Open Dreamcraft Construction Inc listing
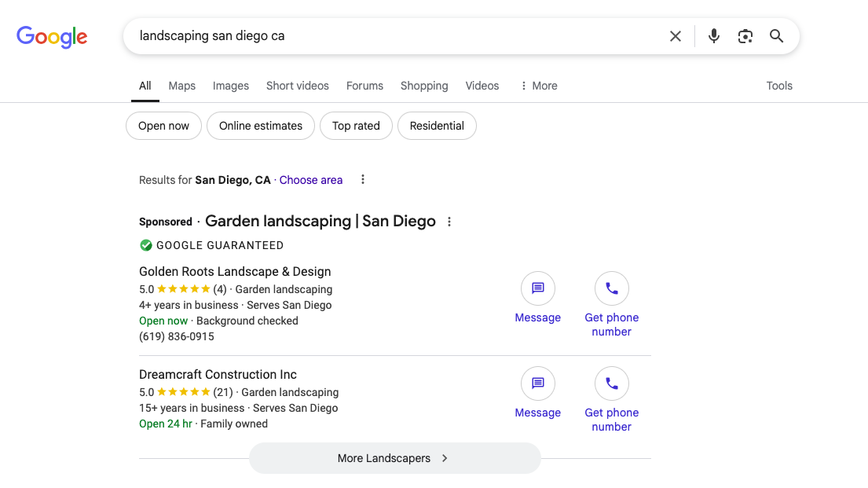 (218, 374)
